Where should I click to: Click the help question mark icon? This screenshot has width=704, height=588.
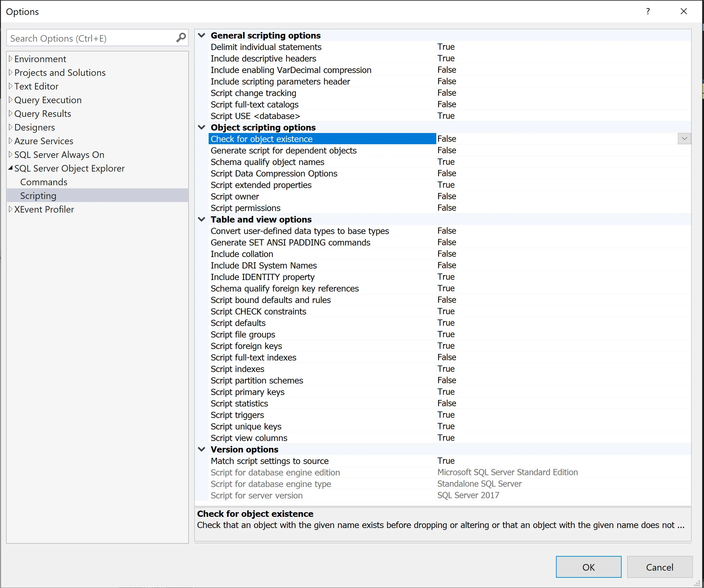pos(648,11)
